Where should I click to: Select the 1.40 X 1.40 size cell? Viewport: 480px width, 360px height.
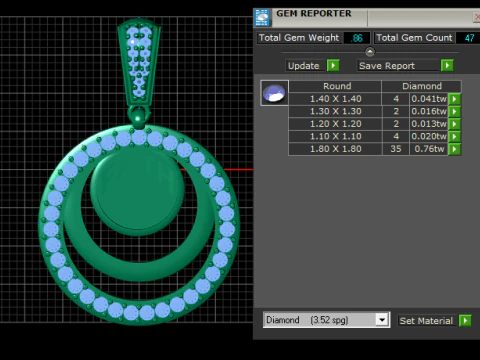pyautogui.click(x=335, y=99)
